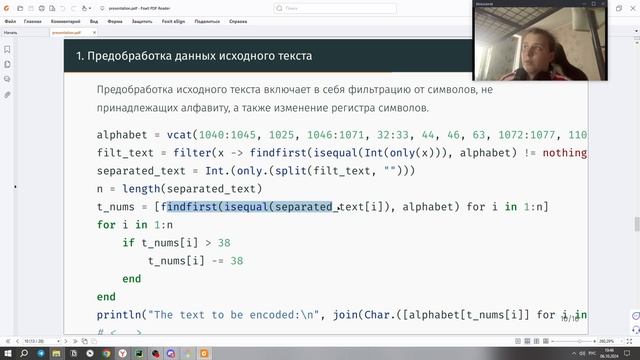Click the AI assistant icon on the right edge

click(636, 316)
